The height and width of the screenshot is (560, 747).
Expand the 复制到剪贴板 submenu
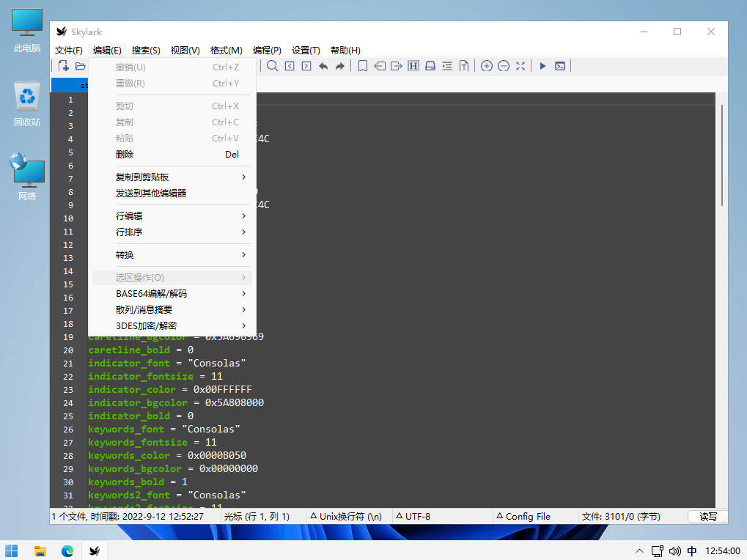pos(172,177)
